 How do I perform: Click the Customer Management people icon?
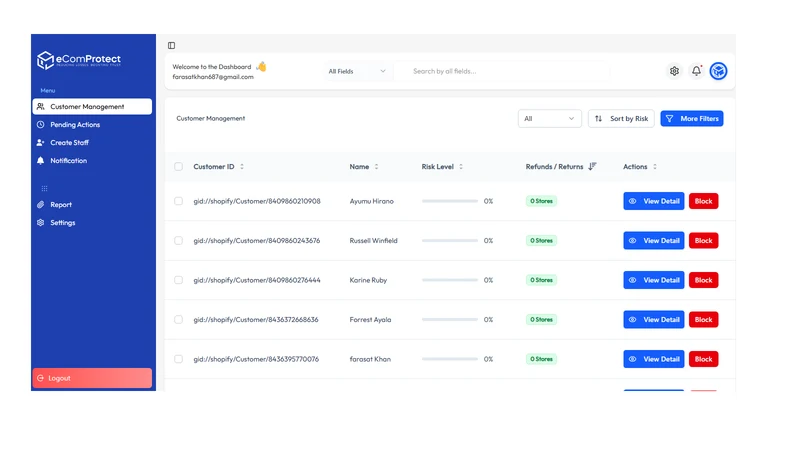(40, 107)
